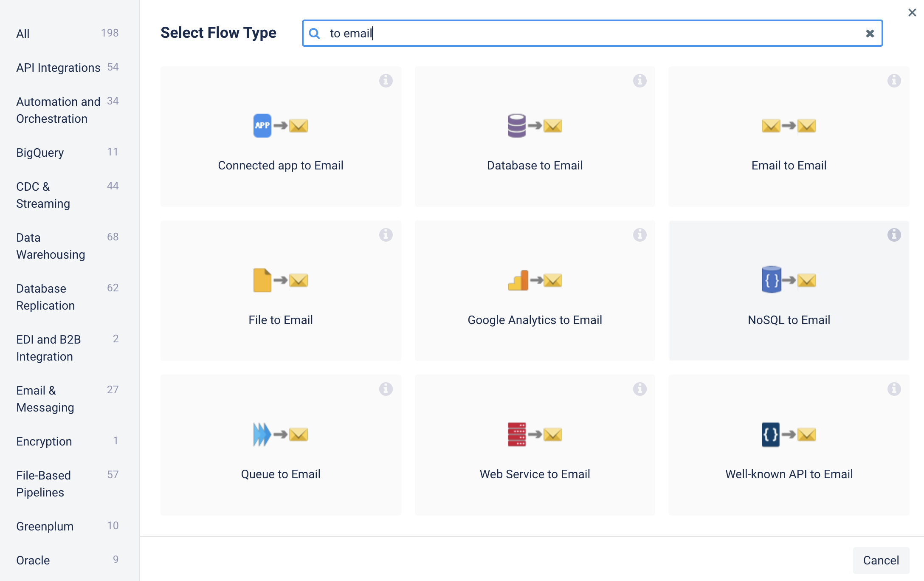Choose the Google Analytics to Email label
Image resolution: width=924 pixels, height=581 pixels.
(x=535, y=320)
